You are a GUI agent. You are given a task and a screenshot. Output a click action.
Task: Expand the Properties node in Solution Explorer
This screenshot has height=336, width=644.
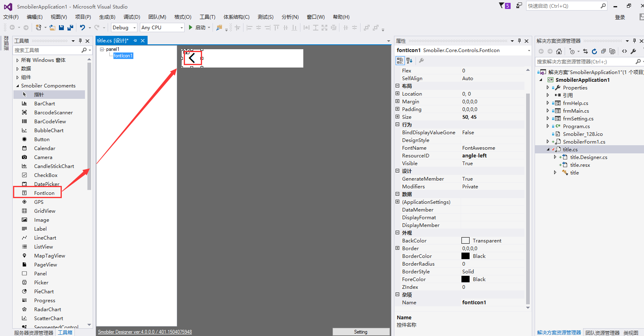tap(548, 87)
